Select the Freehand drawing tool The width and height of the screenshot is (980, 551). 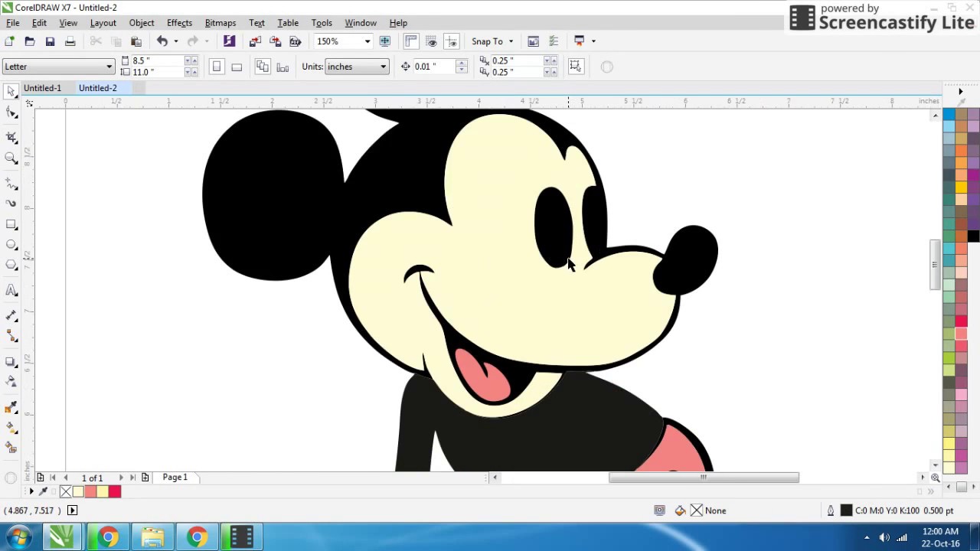11,183
